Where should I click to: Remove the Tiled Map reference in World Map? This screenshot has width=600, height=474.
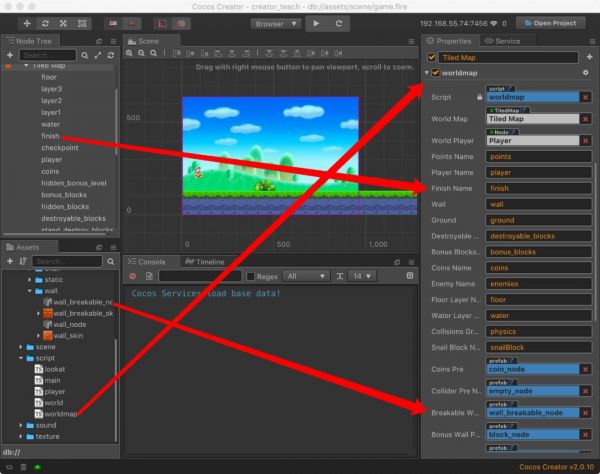click(x=585, y=119)
